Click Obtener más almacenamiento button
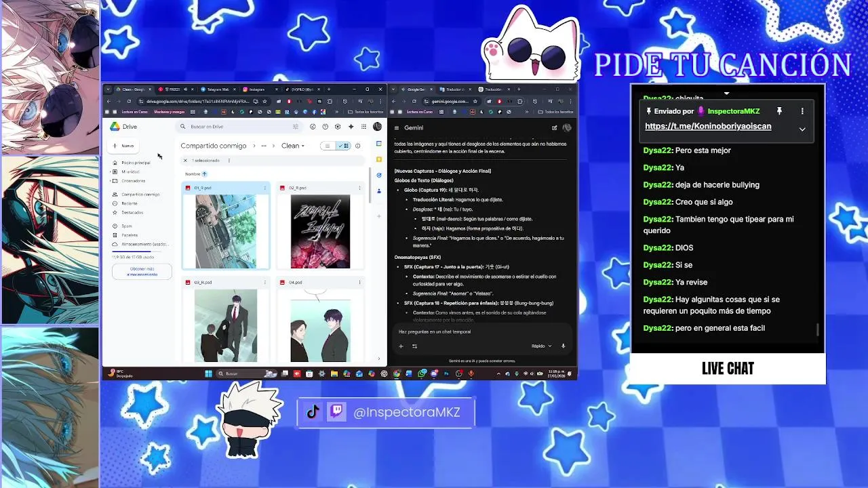This screenshot has height=488, width=868. click(x=142, y=272)
